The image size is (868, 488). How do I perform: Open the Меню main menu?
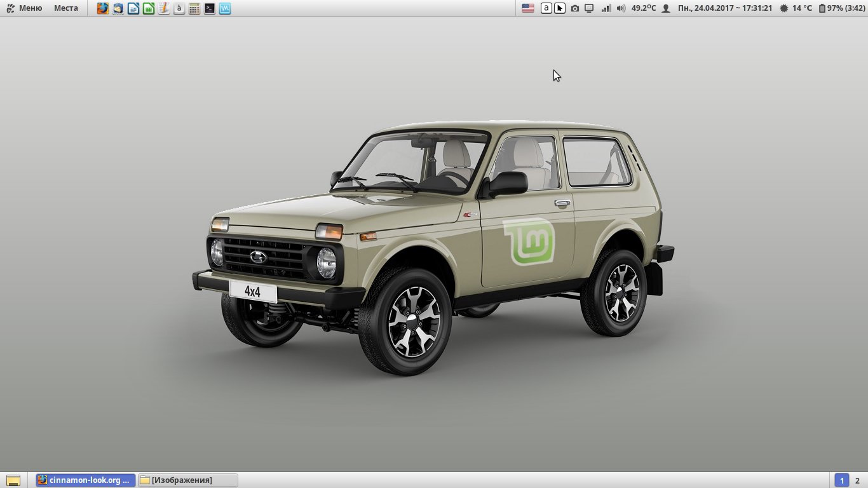[24, 8]
